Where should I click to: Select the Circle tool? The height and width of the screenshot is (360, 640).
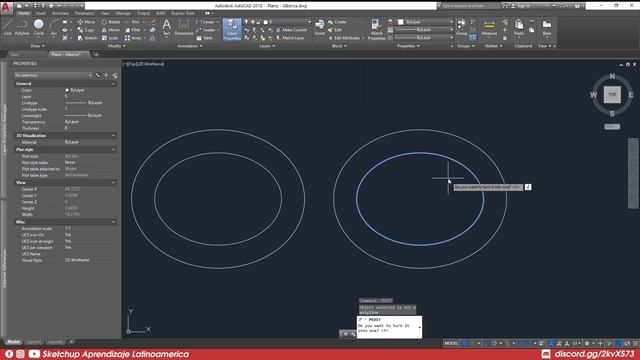[x=39, y=27]
